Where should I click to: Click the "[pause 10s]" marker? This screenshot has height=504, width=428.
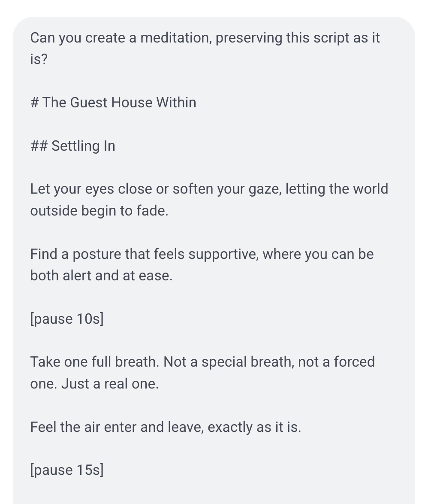click(x=67, y=319)
